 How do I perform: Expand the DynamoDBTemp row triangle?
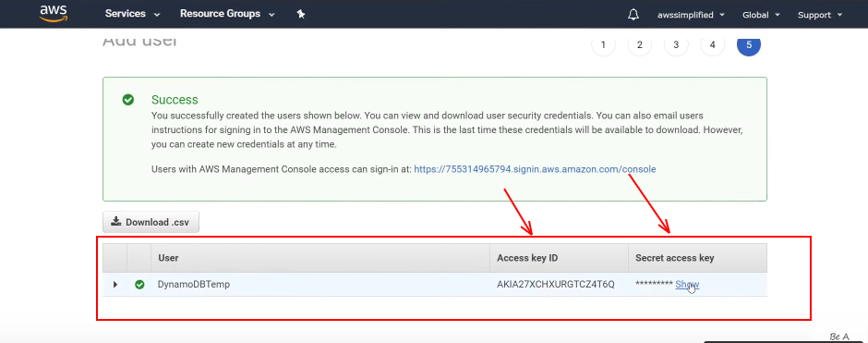[115, 284]
